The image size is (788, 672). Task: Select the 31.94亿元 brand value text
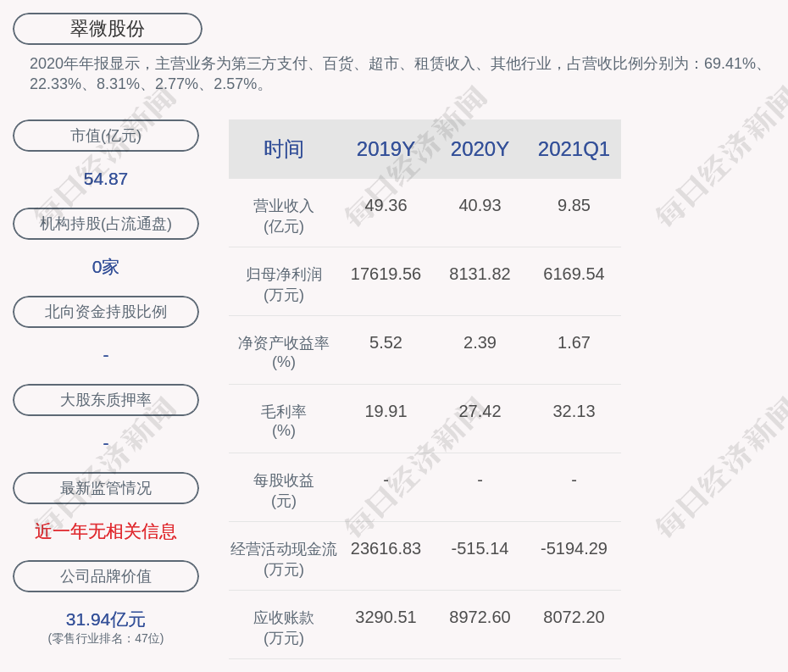tap(106, 619)
